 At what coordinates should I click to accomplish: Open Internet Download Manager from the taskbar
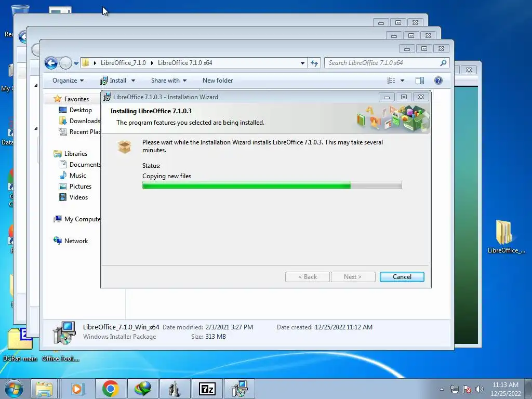click(142, 389)
